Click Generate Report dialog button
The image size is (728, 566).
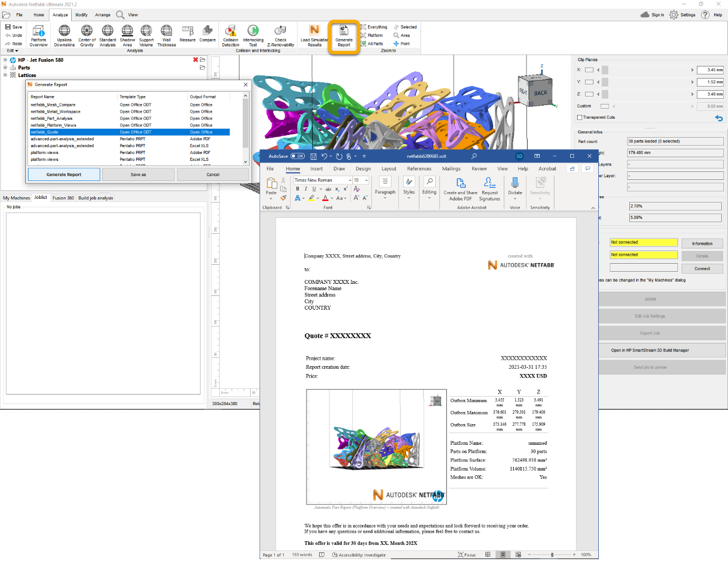tap(64, 175)
